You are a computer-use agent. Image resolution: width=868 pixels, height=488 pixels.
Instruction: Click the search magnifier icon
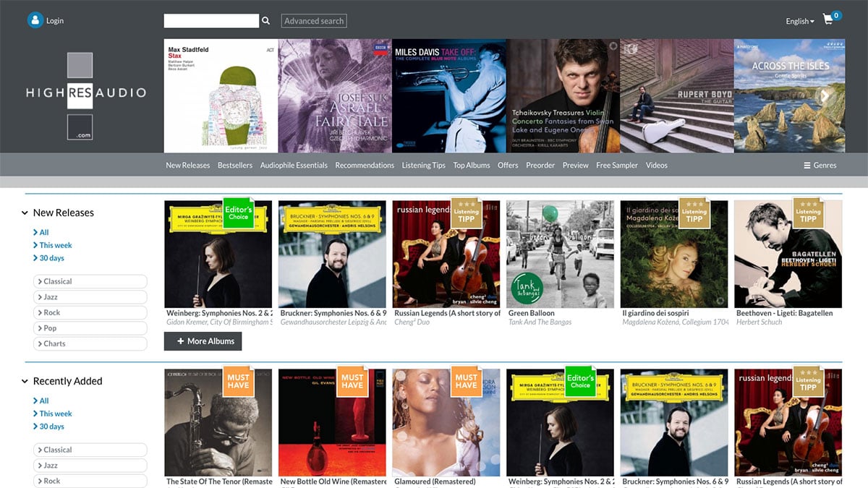(x=265, y=21)
